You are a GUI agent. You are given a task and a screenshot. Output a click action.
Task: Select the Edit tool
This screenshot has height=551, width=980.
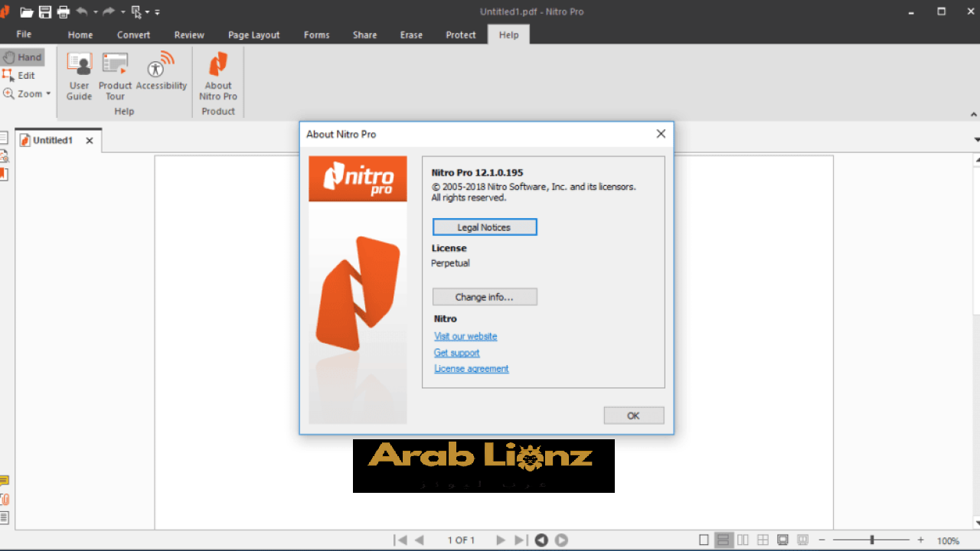[x=19, y=76]
